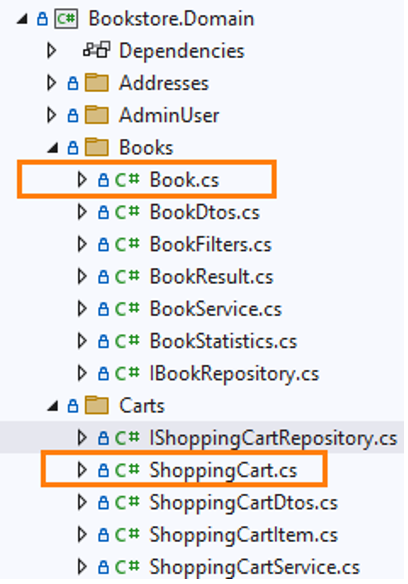This screenshot has height=584, width=408.
Task: Click the C# file icon for ShoppingCartItem.cs
Action: [x=127, y=535]
